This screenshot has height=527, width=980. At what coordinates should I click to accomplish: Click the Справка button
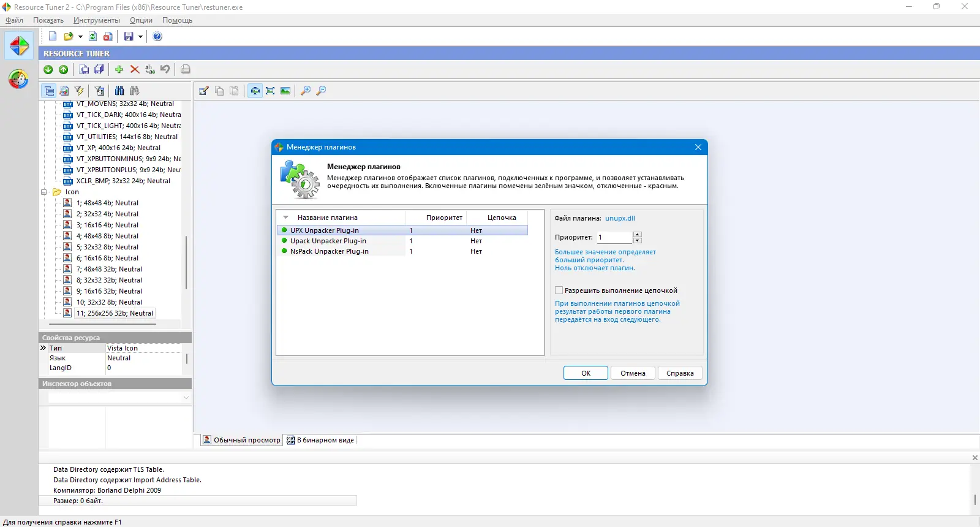(680, 373)
